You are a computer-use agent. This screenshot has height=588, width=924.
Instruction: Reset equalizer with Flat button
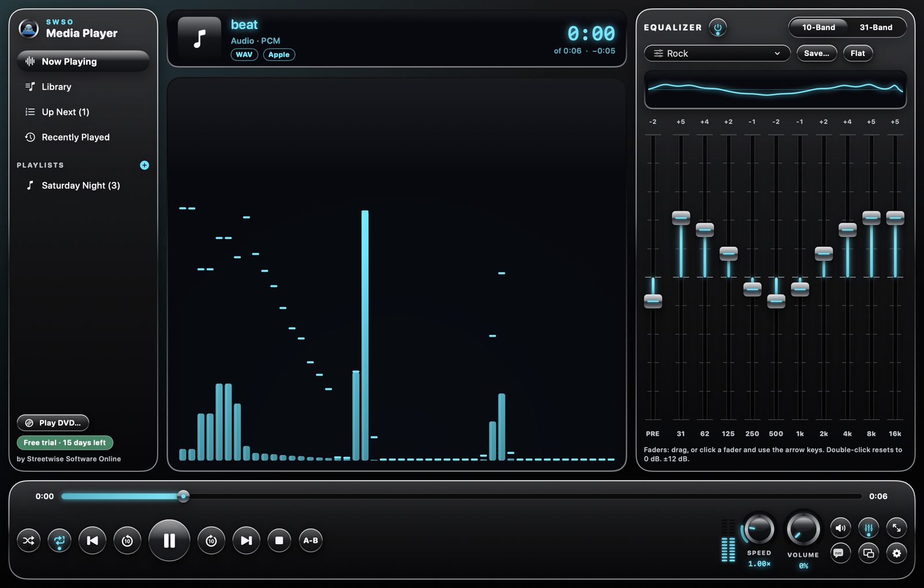858,53
